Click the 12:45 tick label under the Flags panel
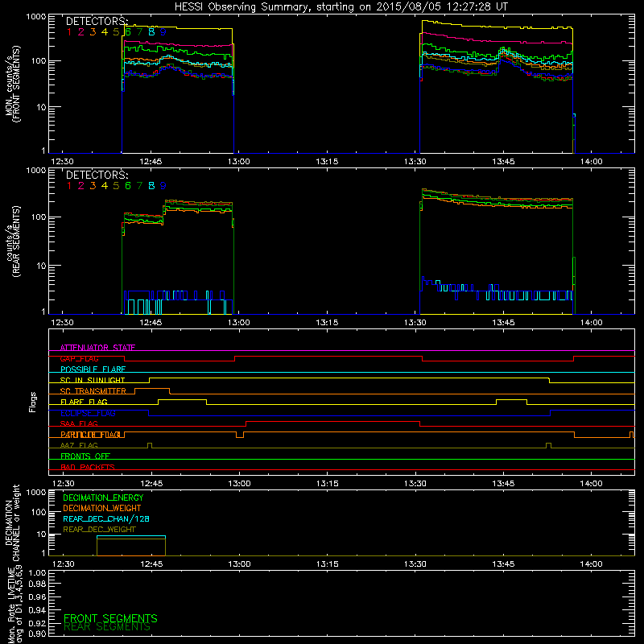The height and width of the screenshot is (644, 644). (151, 484)
